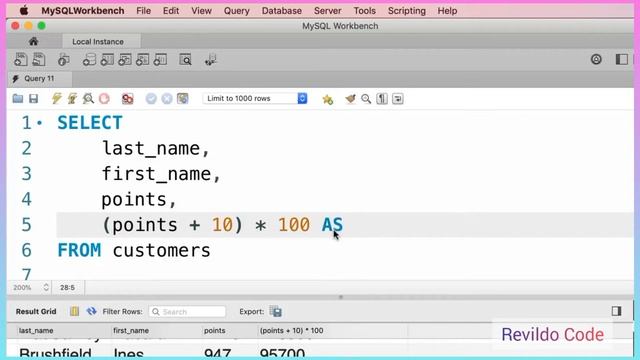
Task: Open a script file folder icon
Action: click(x=18, y=98)
